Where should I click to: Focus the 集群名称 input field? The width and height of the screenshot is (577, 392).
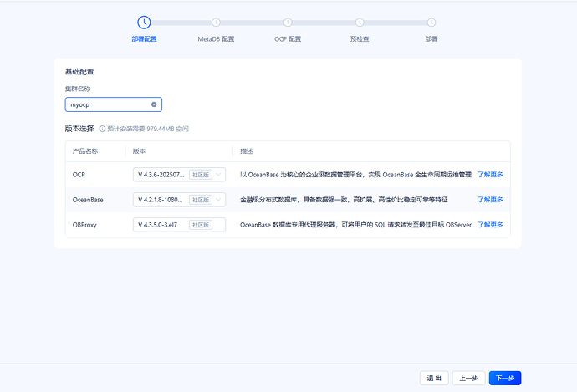[114, 104]
